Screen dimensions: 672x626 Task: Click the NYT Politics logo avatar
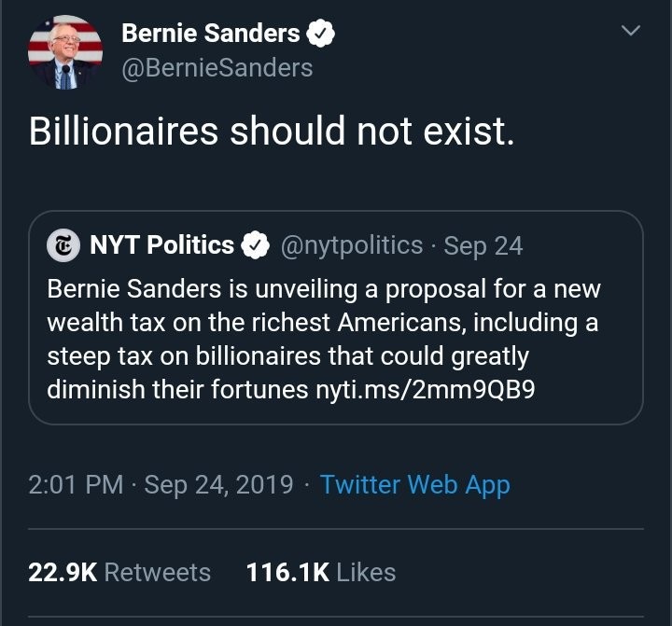(x=64, y=246)
